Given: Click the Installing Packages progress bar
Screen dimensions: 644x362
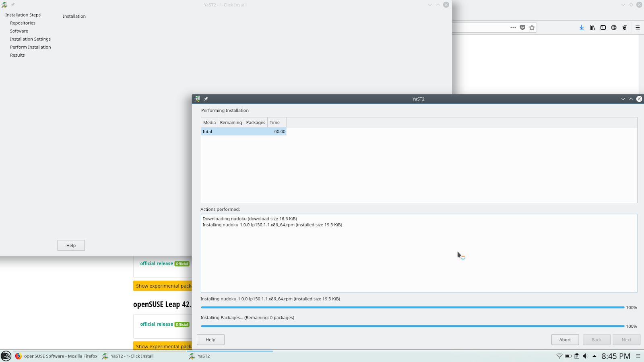Looking at the screenshot, I should (413, 326).
